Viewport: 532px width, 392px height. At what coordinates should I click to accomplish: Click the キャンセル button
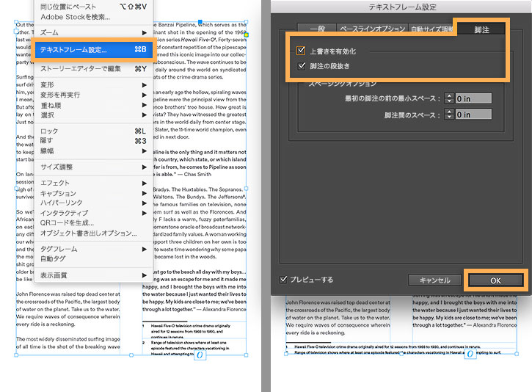435,280
